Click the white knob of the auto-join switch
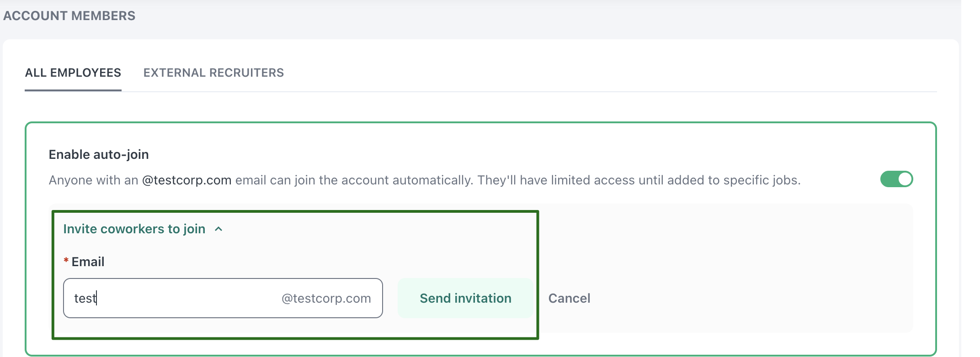 coord(905,179)
